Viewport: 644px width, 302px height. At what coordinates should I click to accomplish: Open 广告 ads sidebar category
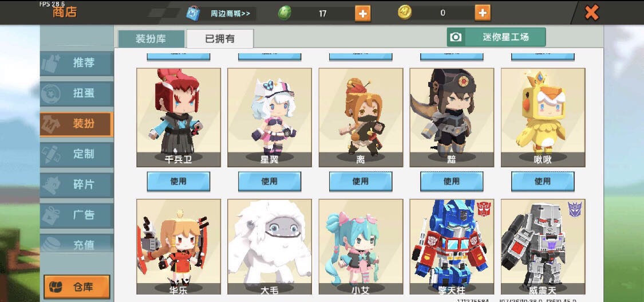pos(76,215)
